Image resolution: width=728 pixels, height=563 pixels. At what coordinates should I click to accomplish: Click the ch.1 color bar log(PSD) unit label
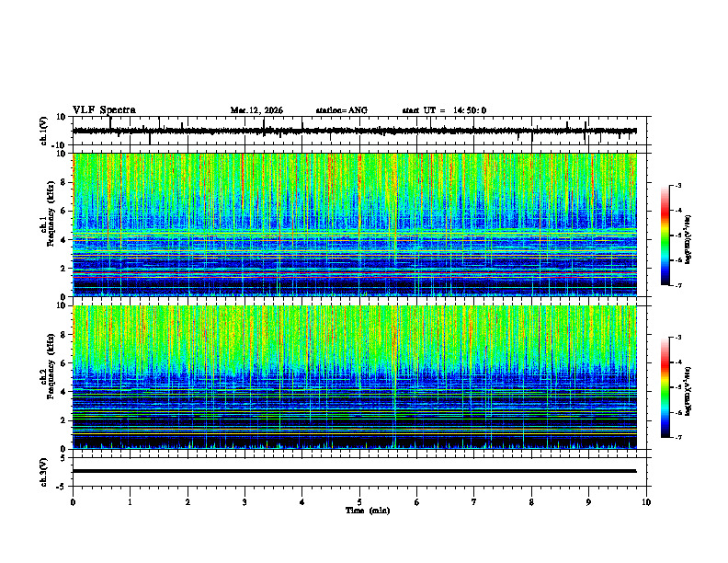click(688, 239)
